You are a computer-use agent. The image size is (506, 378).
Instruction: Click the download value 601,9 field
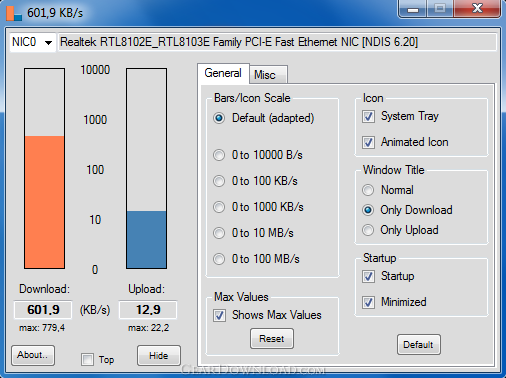point(43,310)
